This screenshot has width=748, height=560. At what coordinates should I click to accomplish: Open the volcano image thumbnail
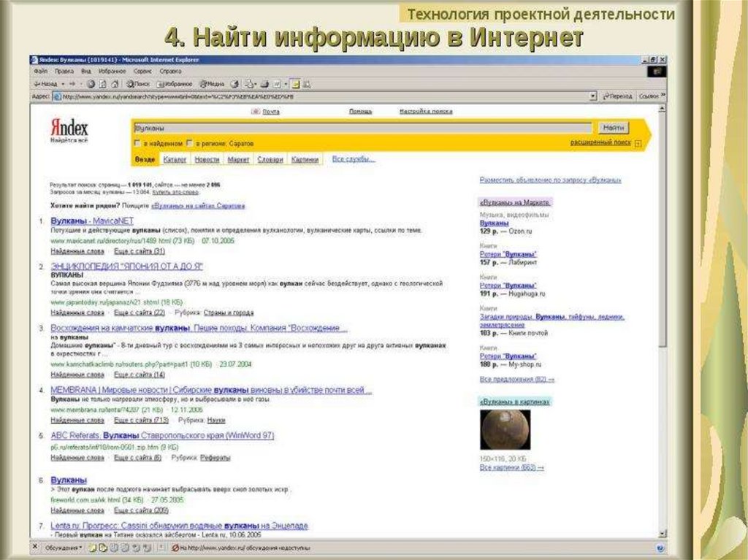(x=505, y=429)
